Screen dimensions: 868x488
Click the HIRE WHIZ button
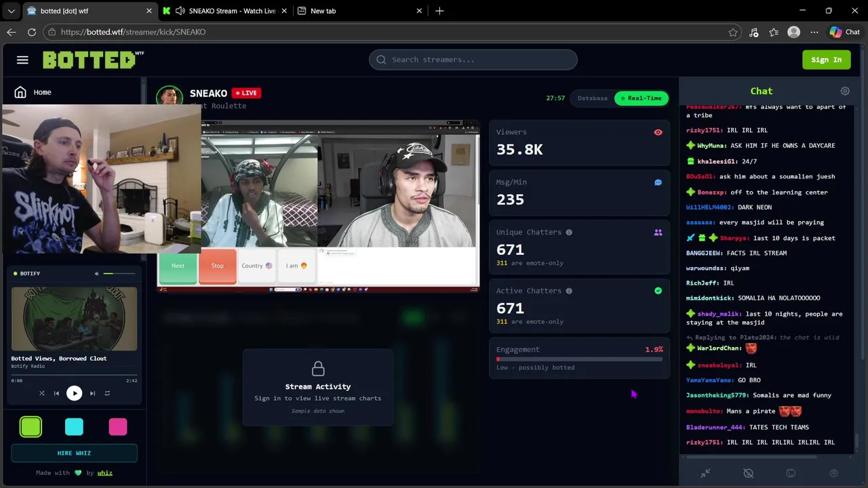tap(74, 453)
